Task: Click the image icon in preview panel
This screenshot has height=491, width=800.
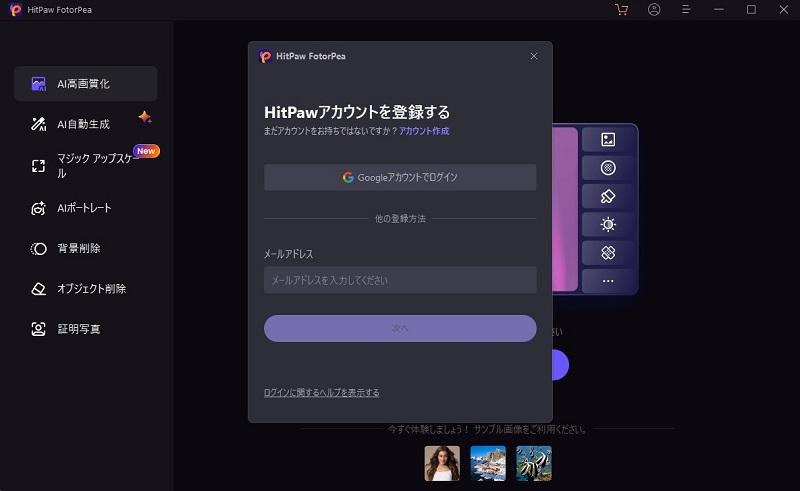Action: [x=607, y=140]
